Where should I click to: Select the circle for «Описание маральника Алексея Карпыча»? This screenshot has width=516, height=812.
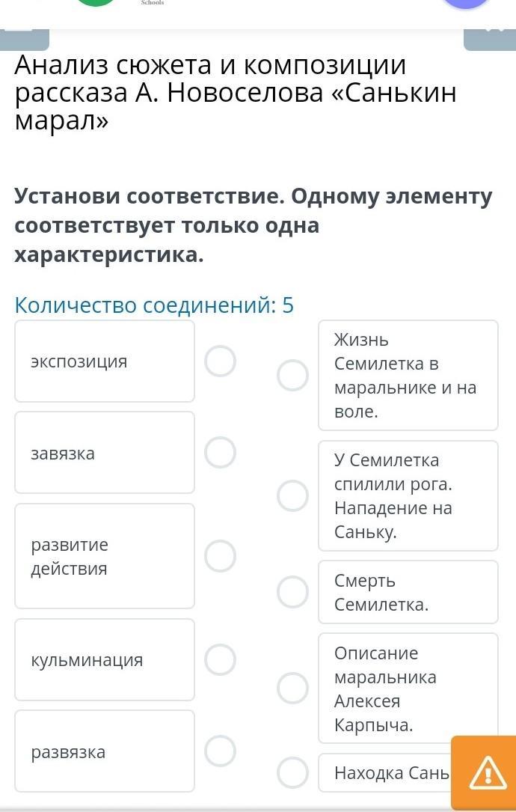292,689
